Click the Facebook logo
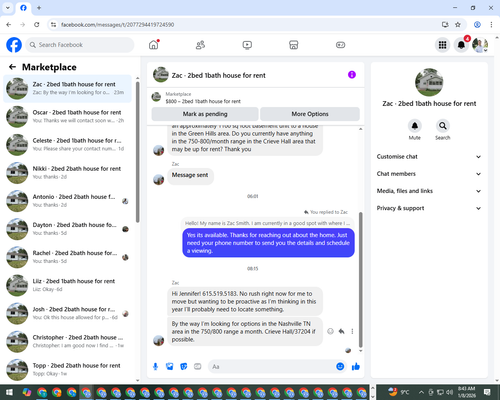This screenshot has width=500, height=400. (14, 45)
